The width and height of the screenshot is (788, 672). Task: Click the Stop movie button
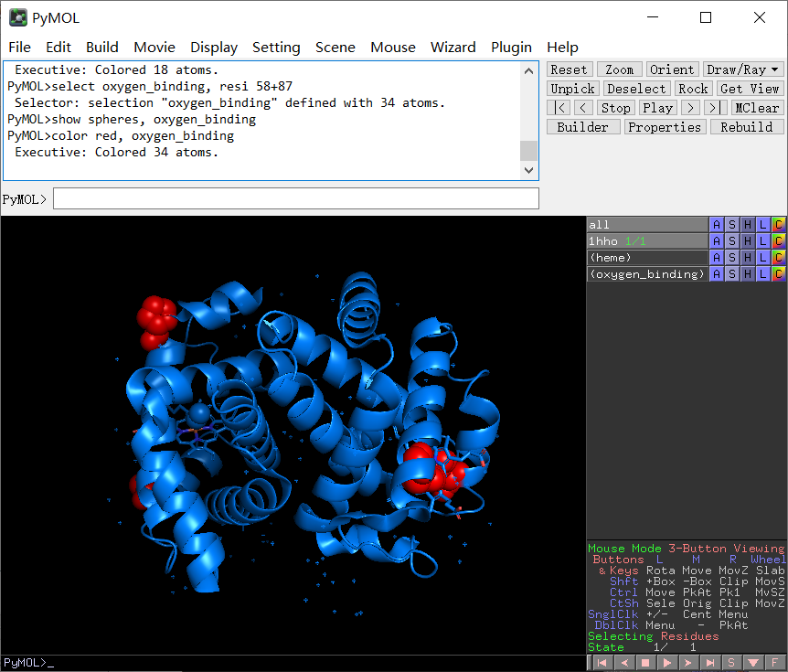click(615, 108)
